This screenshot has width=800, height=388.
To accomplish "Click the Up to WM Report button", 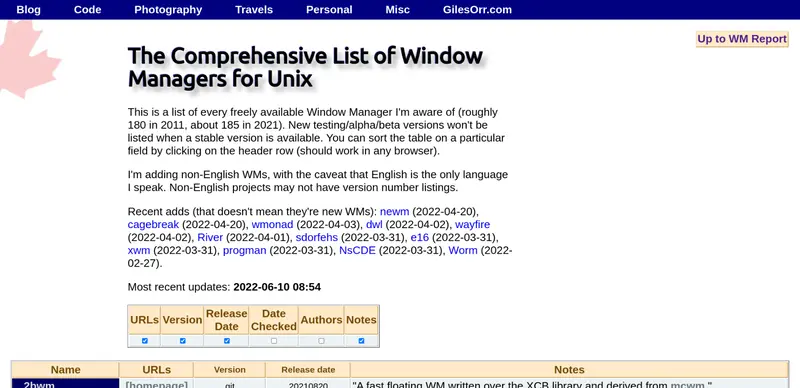I will pyautogui.click(x=742, y=39).
